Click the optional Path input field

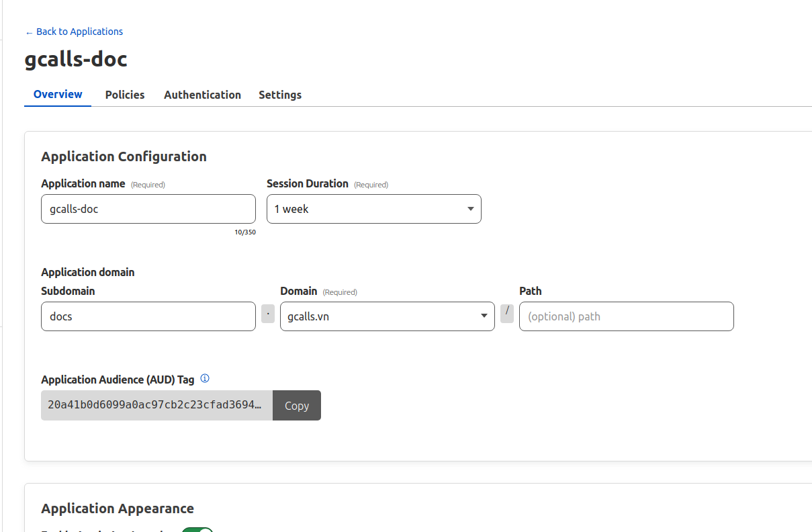(x=626, y=316)
